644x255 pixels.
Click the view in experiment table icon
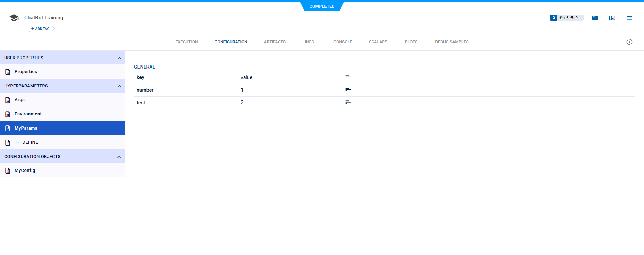[612, 18]
